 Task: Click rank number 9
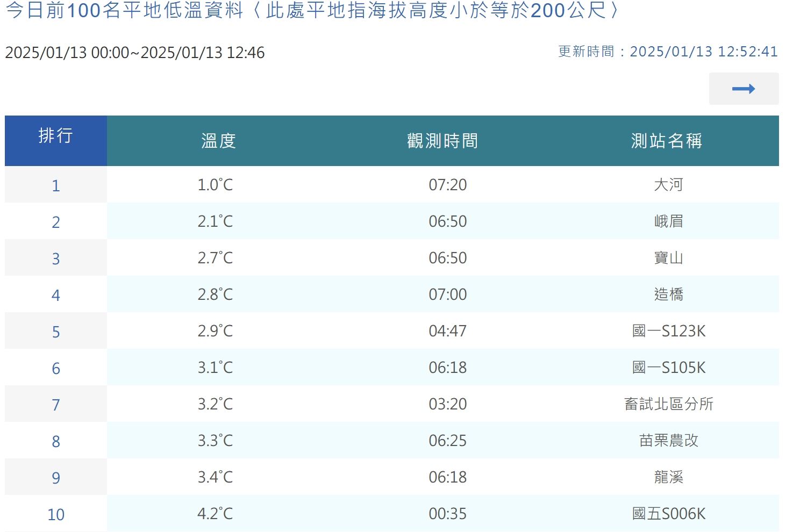[x=56, y=478]
